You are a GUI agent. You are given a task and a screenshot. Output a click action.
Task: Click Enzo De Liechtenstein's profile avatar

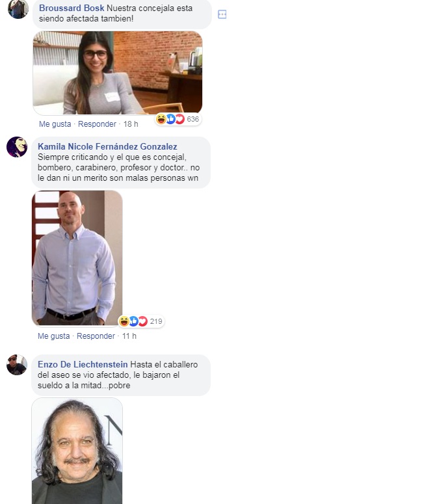tap(17, 365)
